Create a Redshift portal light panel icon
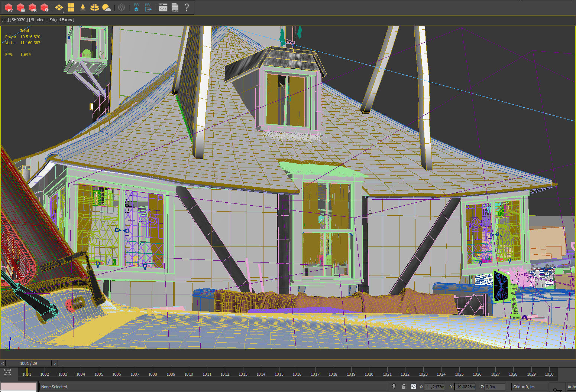 (71, 7)
